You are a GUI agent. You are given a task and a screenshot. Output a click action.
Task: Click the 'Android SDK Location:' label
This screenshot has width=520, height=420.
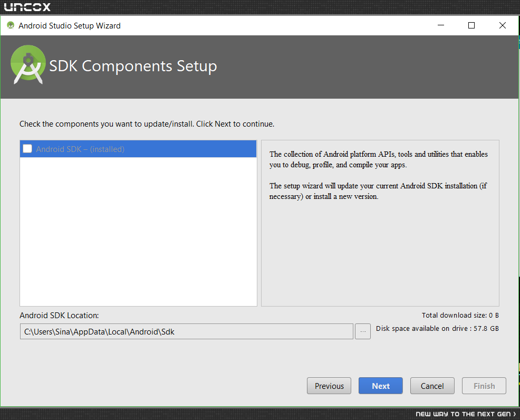(60, 316)
